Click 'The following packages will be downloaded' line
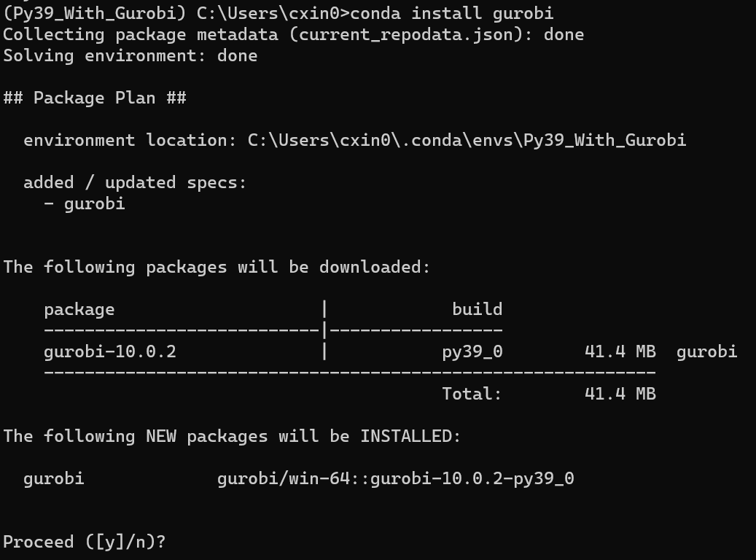 217,267
